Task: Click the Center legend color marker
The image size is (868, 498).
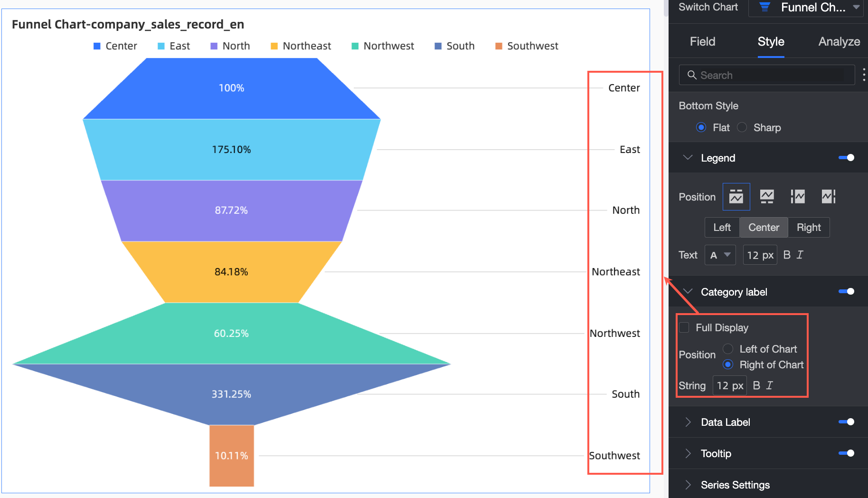Action: (97, 46)
